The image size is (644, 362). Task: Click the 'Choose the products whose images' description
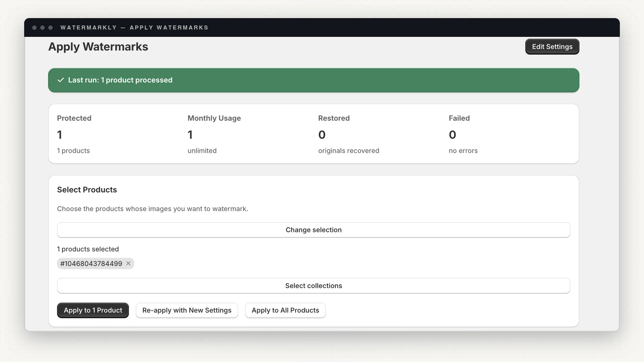(153, 209)
